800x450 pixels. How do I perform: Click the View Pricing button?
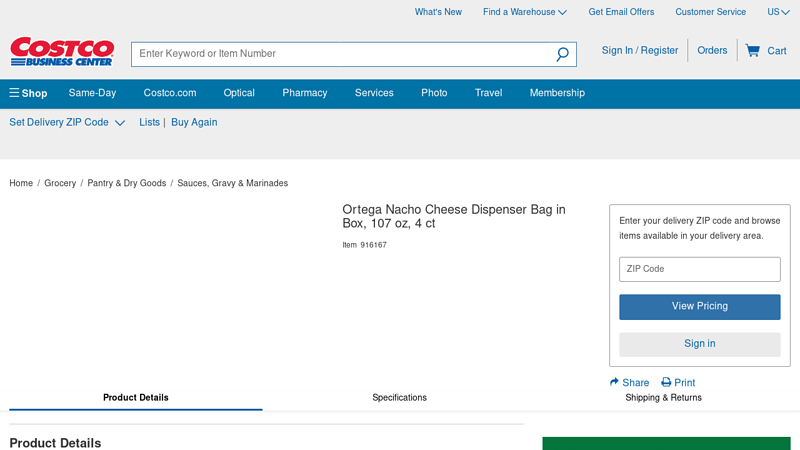pos(699,307)
